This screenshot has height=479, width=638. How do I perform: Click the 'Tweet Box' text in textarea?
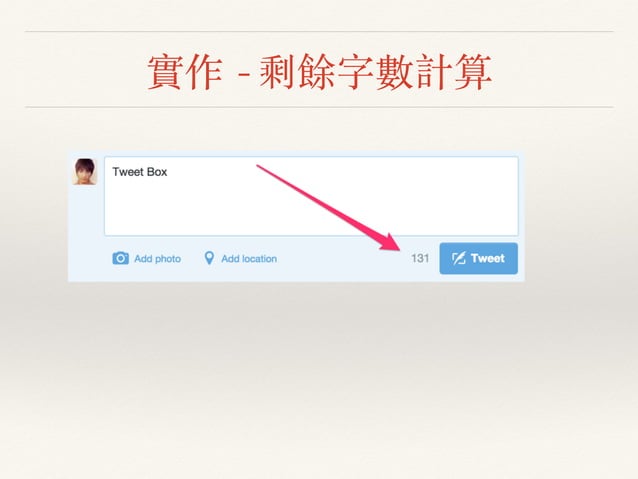pyautogui.click(x=140, y=172)
